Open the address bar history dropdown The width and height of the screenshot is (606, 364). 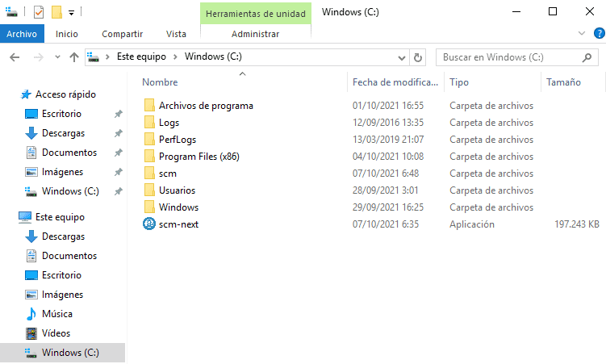click(x=402, y=58)
